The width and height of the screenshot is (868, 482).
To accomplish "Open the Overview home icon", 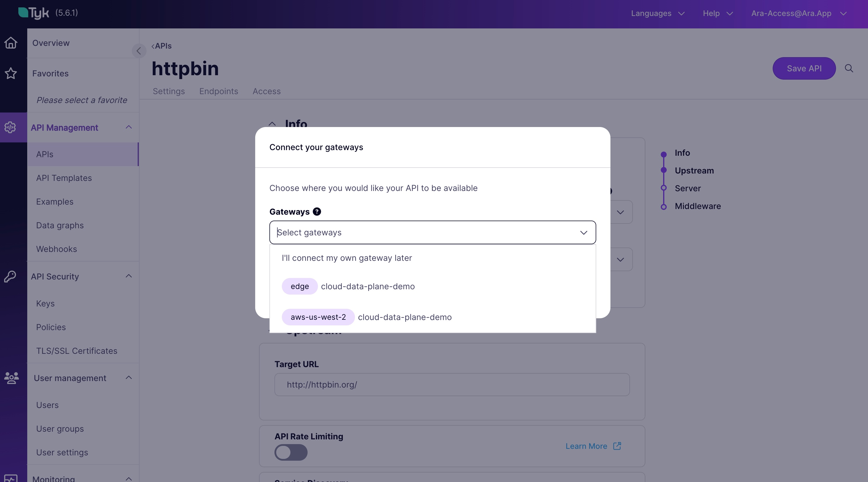I will [x=10, y=43].
